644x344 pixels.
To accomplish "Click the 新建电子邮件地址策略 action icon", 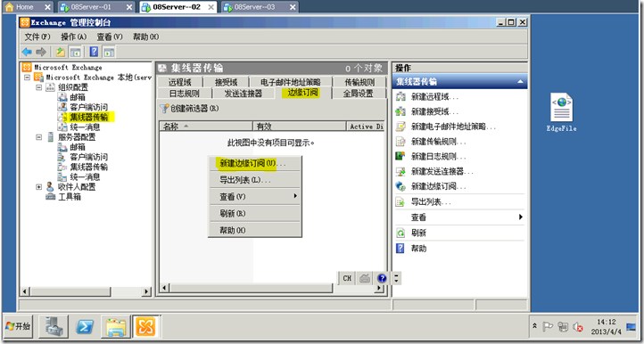I will pyautogui.click(x=400, y=127).
